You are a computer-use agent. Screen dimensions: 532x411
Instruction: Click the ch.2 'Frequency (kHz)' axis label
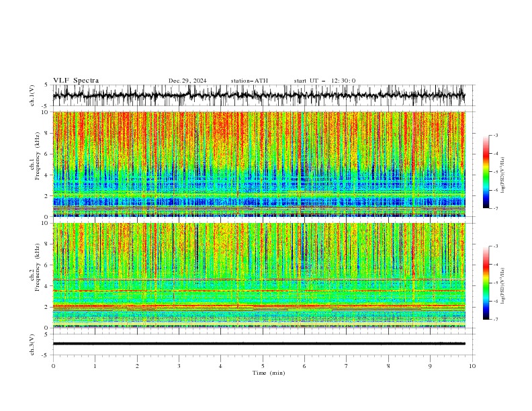point(37,267)
